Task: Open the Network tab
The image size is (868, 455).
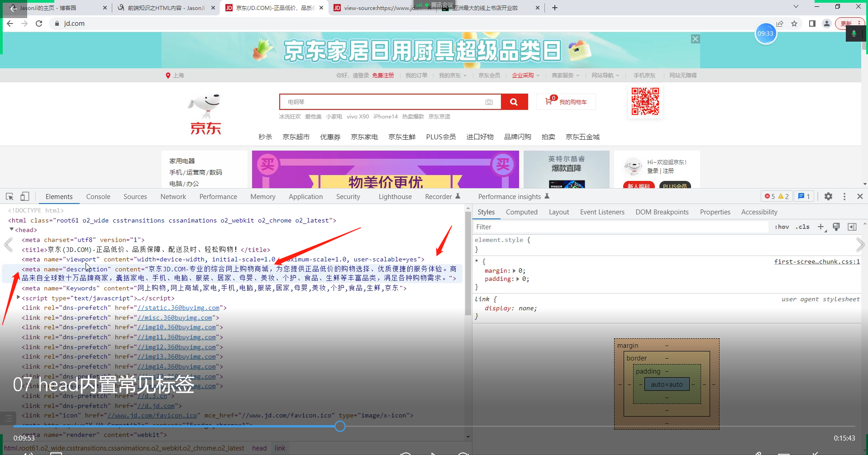Action: [x=173, y=197]
